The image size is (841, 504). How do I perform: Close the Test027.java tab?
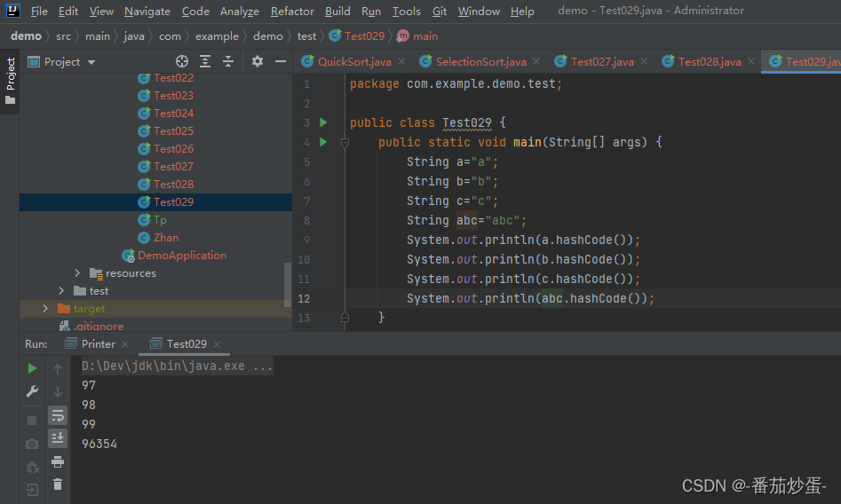point(644,61)
